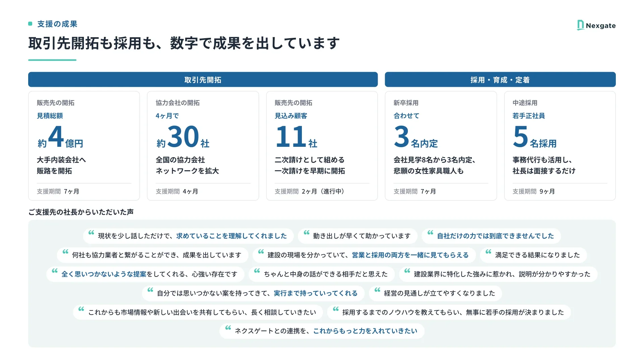Click 会社見学8名から3名内定 description
This screenshot has width=644, height=362.
(x=435, y=160)
